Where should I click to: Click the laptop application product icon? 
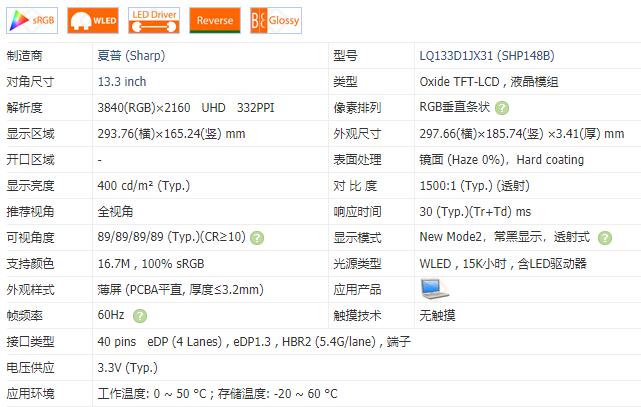coord(434,289)
